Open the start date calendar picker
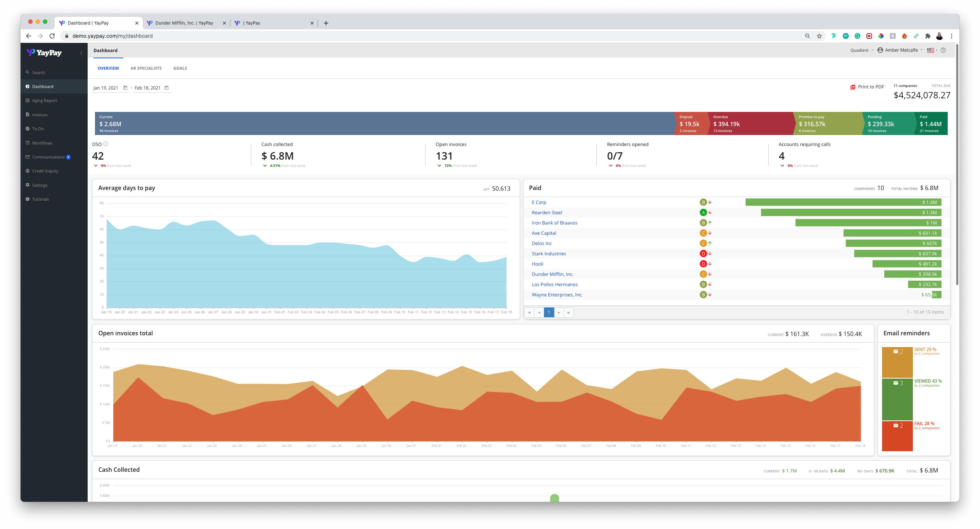This screenshot has width=980, height=529. pyautogui.click(x=125, y=88)
